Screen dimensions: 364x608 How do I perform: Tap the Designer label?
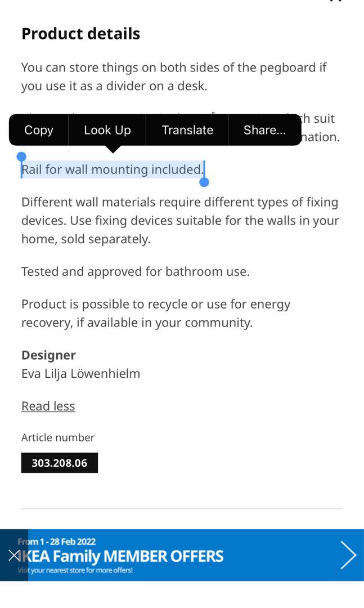[48, 355]
